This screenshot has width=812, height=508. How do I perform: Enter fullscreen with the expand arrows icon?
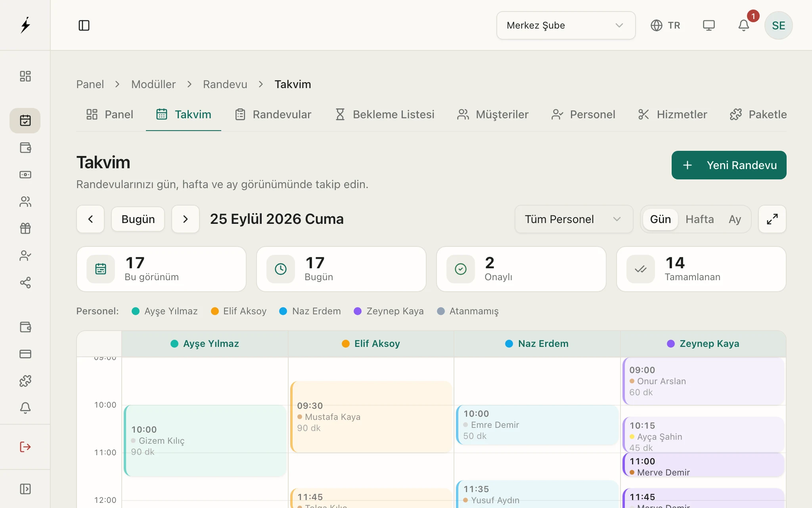coord(772,219)
